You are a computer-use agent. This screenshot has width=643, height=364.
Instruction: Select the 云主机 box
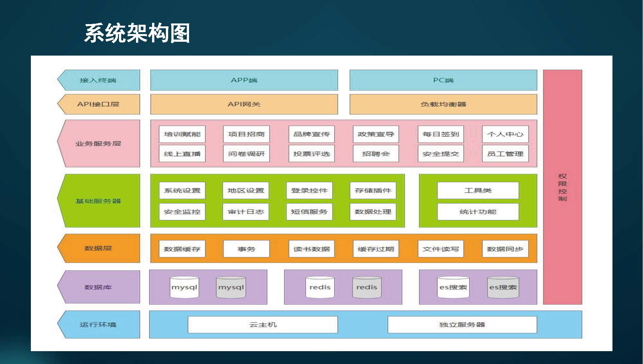click(263, 325)
